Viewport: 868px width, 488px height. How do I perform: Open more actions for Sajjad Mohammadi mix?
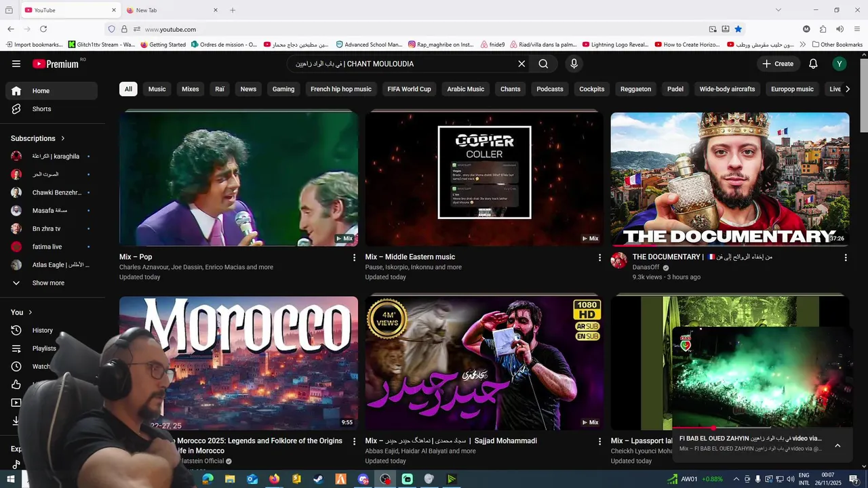point(599,441)
